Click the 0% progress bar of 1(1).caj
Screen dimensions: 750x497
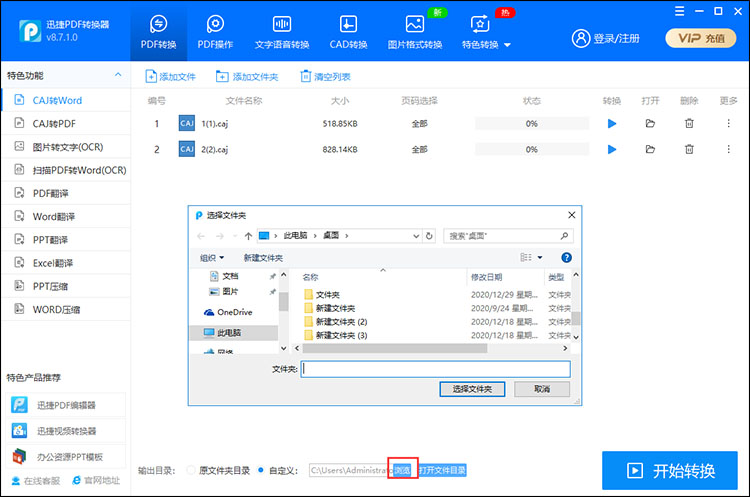tap(532, 123)
